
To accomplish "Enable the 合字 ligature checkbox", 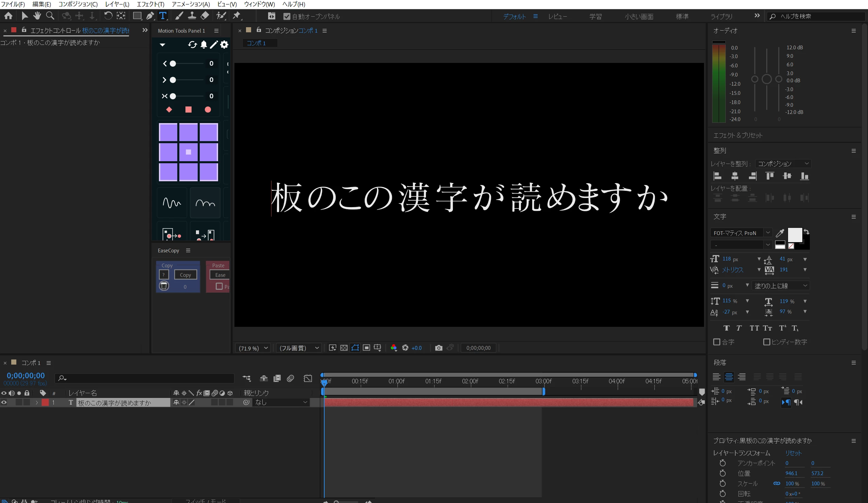I will coord(717,342).
